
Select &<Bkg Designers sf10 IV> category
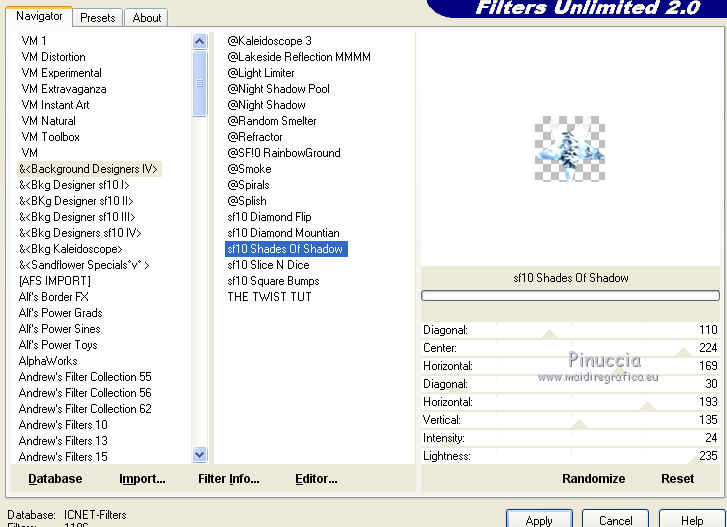click(80, 233)
